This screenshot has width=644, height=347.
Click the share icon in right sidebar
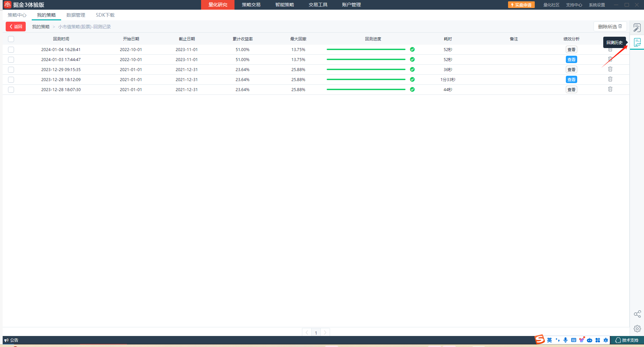[x=637, y=314]
